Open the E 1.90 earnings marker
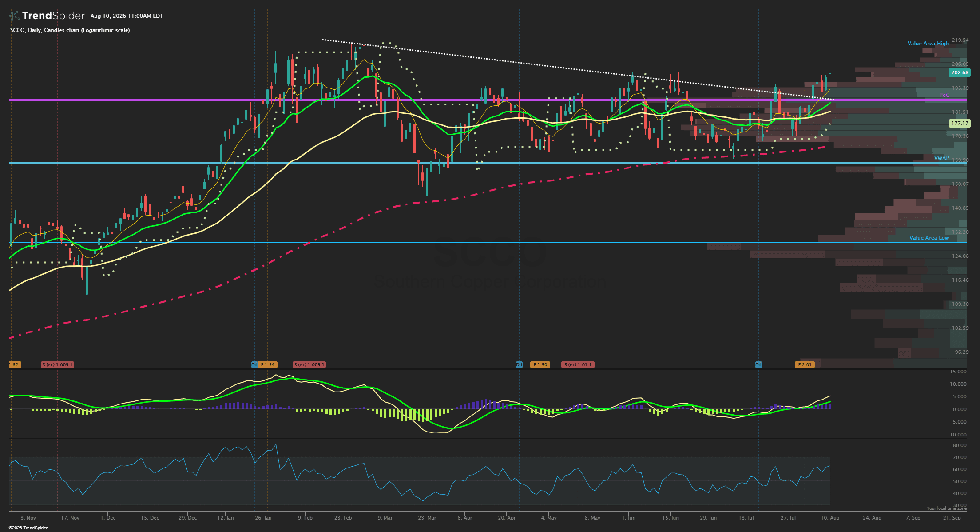The height and width of the screenshot is (532, 980). pyautogui.click(x=540, y=365)
